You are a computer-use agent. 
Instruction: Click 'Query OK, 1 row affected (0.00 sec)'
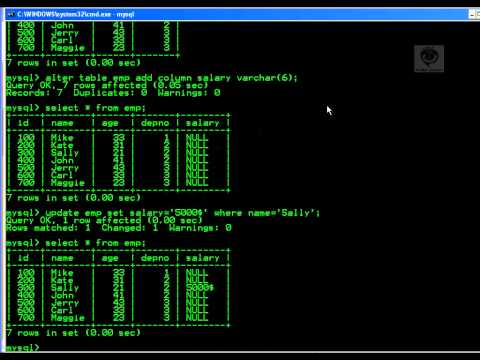104,220
